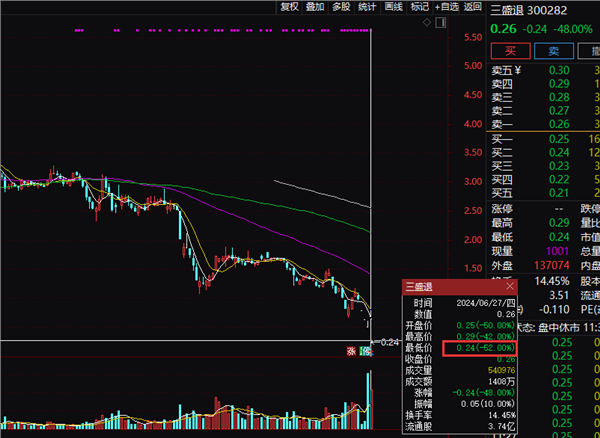Select the 卖五 ask price 0.30

[559, 70]
